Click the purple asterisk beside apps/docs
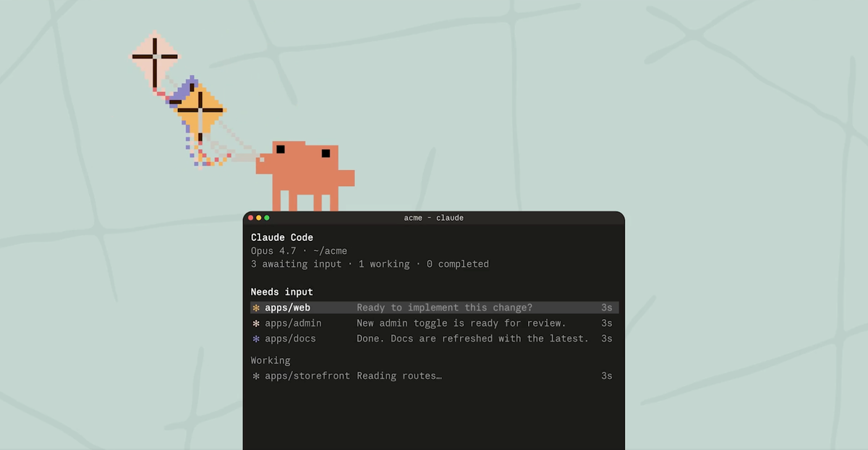The width and height of the screenshot is (868, 450). pyautogui.click(x=256, y=339)
